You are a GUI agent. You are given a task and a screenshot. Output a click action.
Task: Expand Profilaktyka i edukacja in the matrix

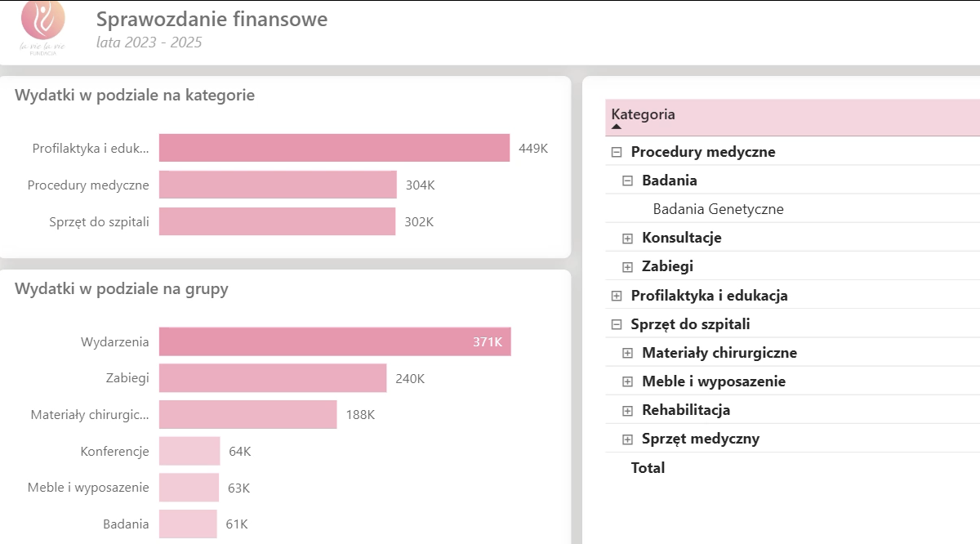pos(617,296)
